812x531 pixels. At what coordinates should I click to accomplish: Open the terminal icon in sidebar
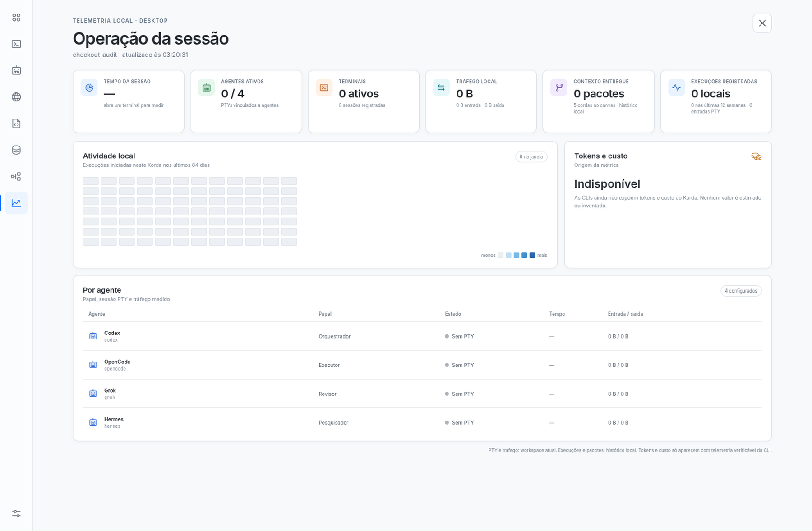click(16, 44)
